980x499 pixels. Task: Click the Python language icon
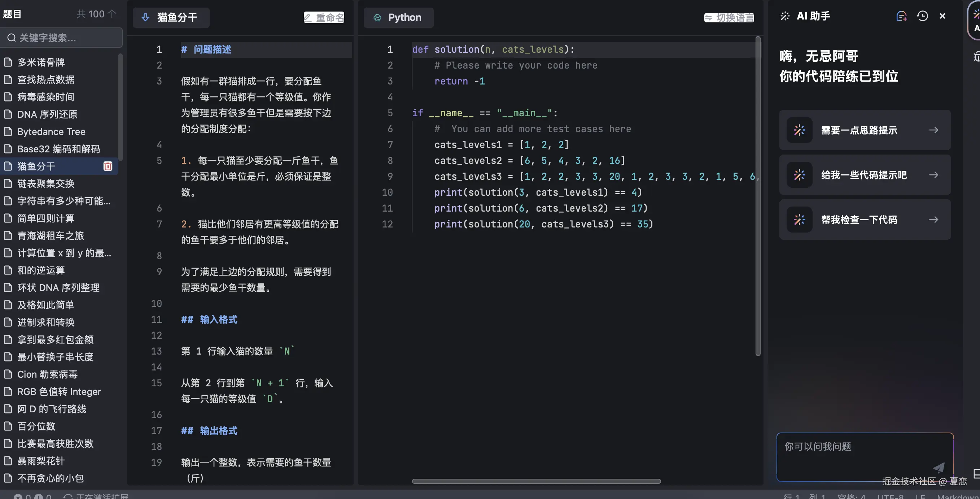point(377,17)
